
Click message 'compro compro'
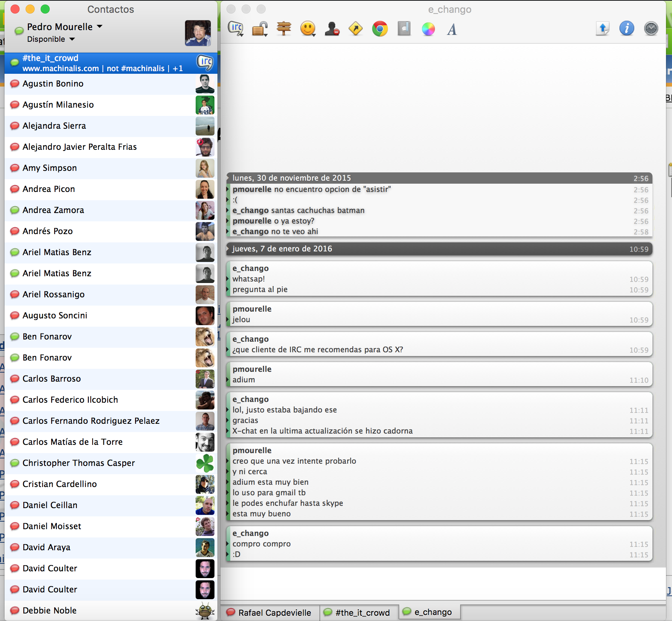pos(262,544)
